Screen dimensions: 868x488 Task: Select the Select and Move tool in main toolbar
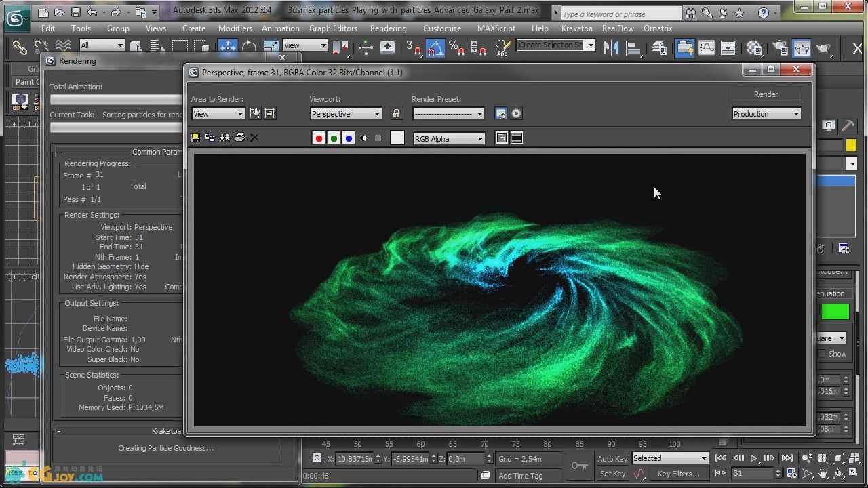tap(227, 47)
